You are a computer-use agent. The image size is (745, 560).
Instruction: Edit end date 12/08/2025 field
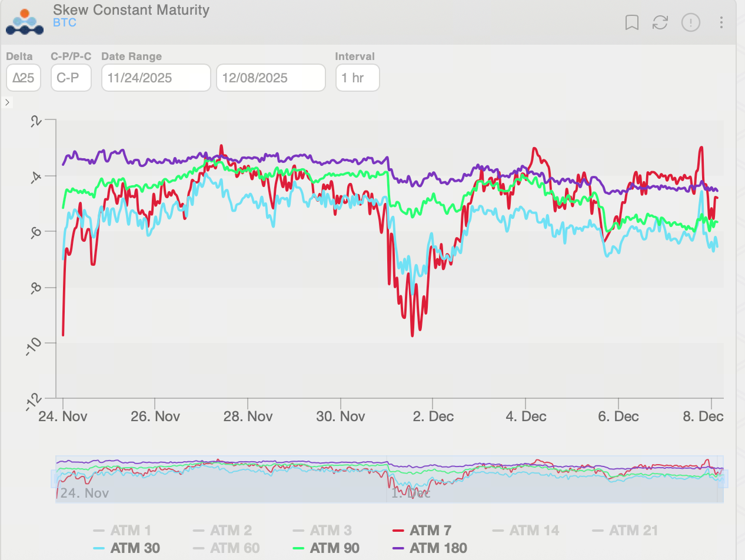271,78
